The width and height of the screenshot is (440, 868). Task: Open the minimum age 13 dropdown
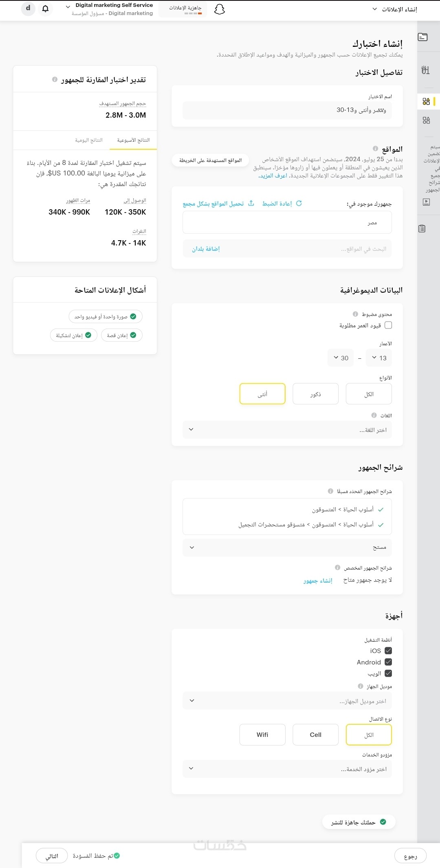click(x=379, y=358)
